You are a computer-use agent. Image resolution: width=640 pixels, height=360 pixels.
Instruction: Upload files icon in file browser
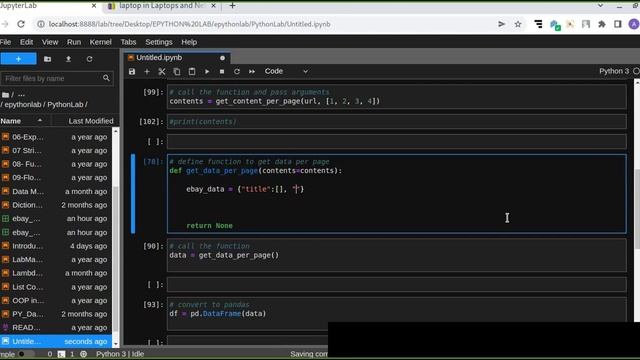[x=68, y=59]
